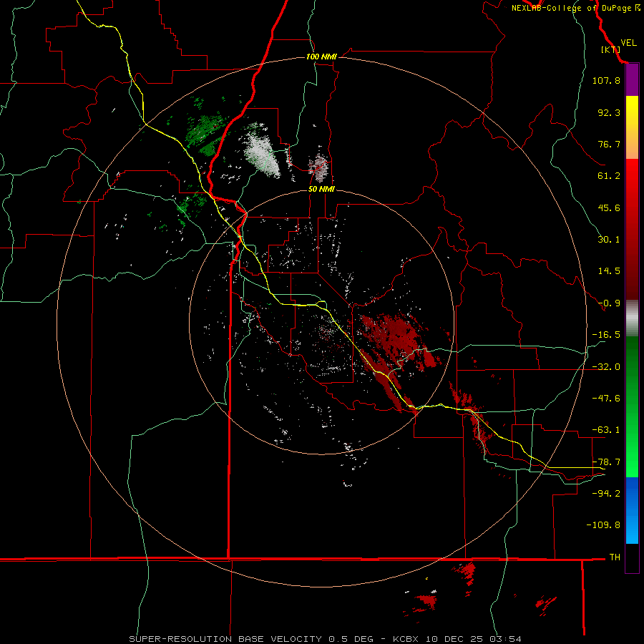Viewport: 644px width, 644px height.
Task: Click the 76.7 legend value
Action: point(609,144)
